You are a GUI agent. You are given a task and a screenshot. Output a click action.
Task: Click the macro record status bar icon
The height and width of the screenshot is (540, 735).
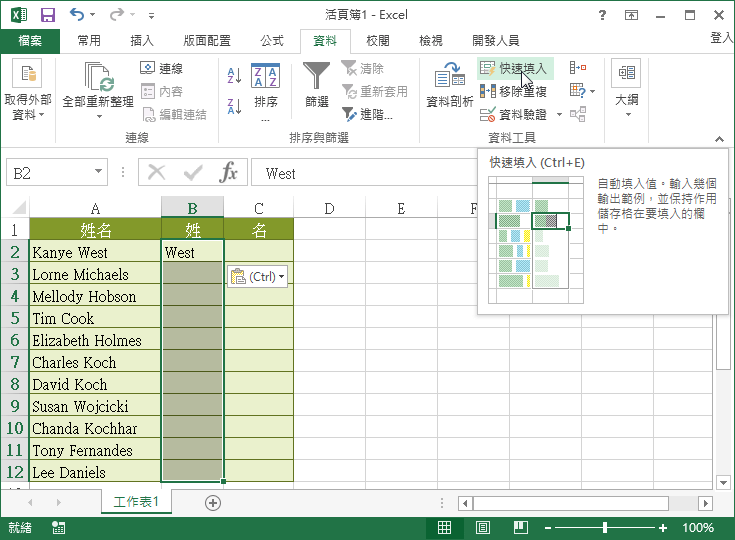point(59,528)
